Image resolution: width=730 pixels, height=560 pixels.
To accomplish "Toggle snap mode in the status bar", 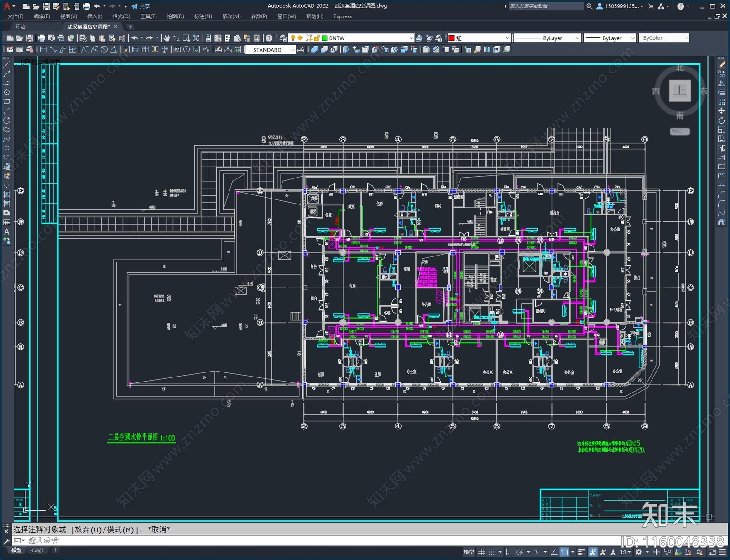I will pos(492,552).
